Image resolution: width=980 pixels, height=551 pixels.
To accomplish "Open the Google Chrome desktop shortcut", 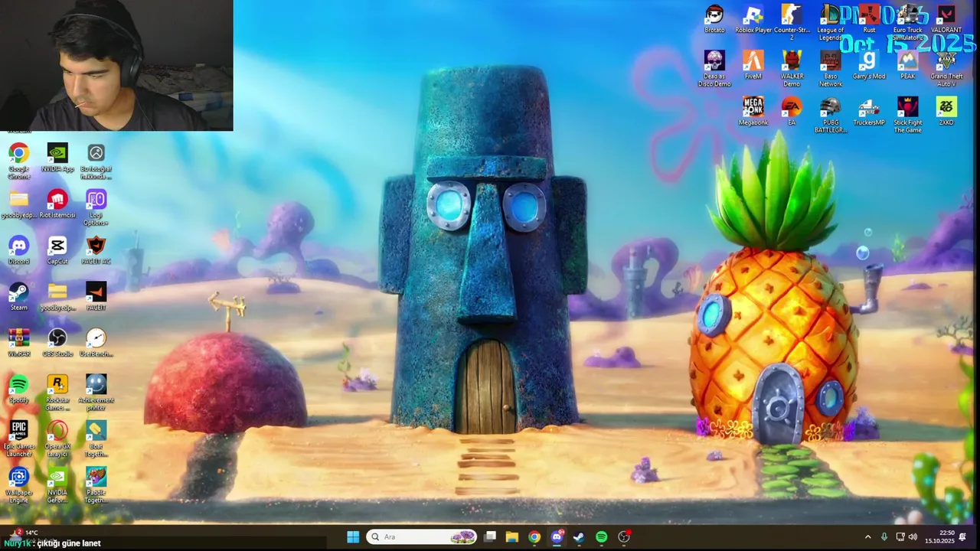I will 18,161.
